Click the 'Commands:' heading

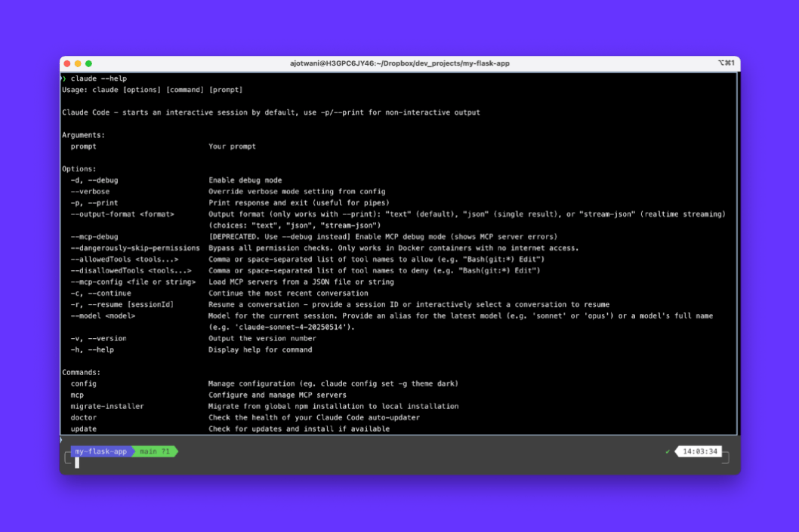pyautogui.click(x=82, y=372)
